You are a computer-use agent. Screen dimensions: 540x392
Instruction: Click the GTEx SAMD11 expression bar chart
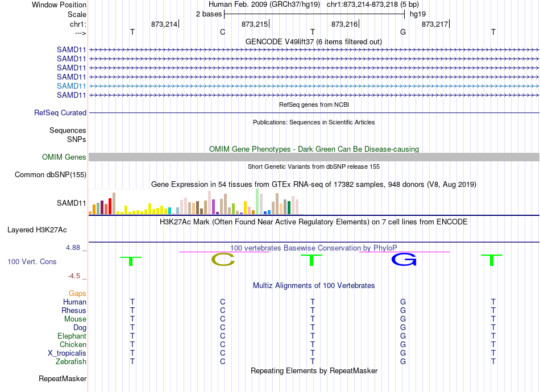click(196, 202)
